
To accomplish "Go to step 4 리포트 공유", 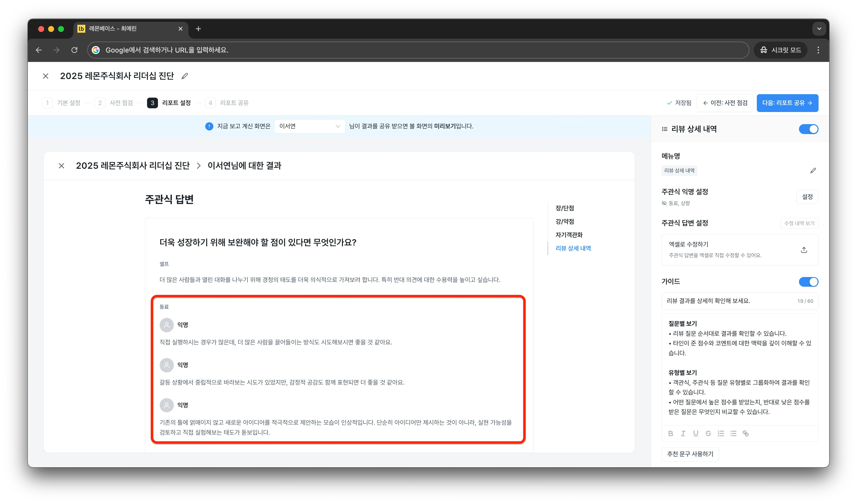I will click(227, 103).
